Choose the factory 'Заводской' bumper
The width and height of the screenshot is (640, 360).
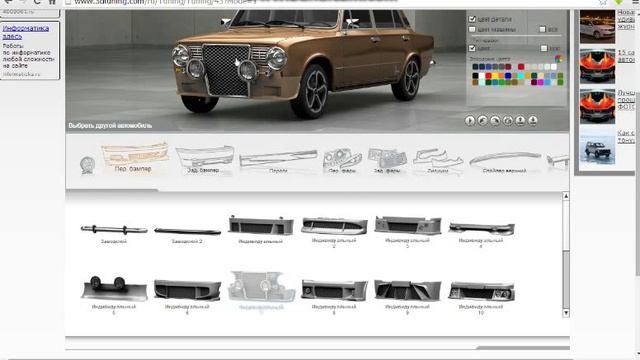(114, 234)
